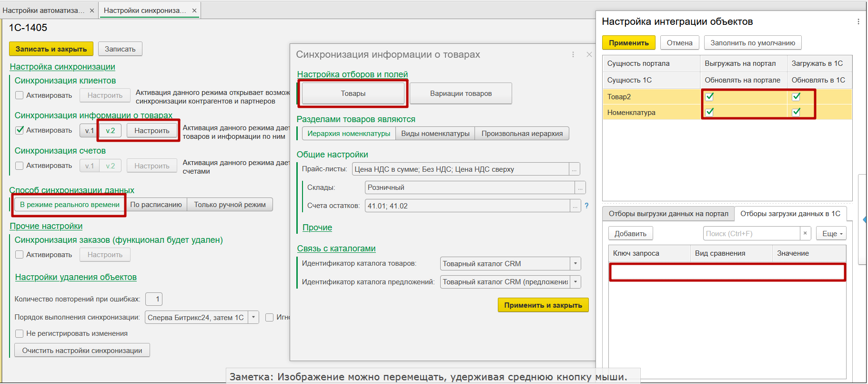Select the Виды номенклатуры section option
868x384 pixels.
pyautogui.click(x=435, y=134)
